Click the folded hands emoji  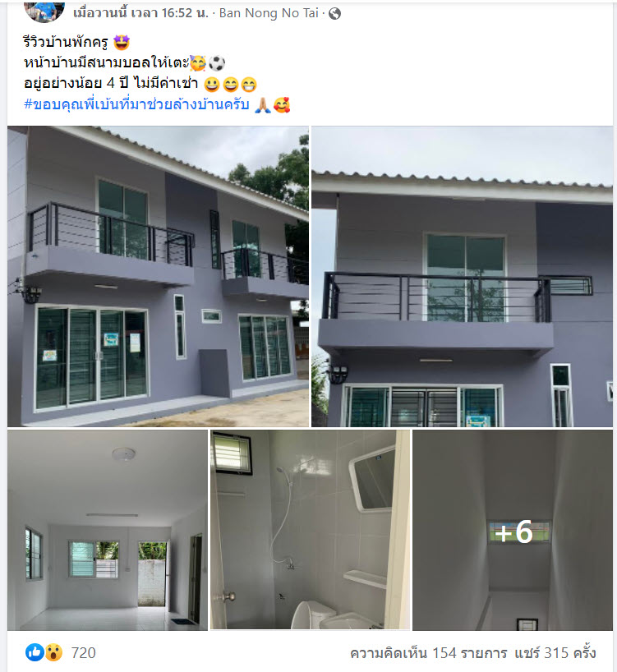click(263, 104)
